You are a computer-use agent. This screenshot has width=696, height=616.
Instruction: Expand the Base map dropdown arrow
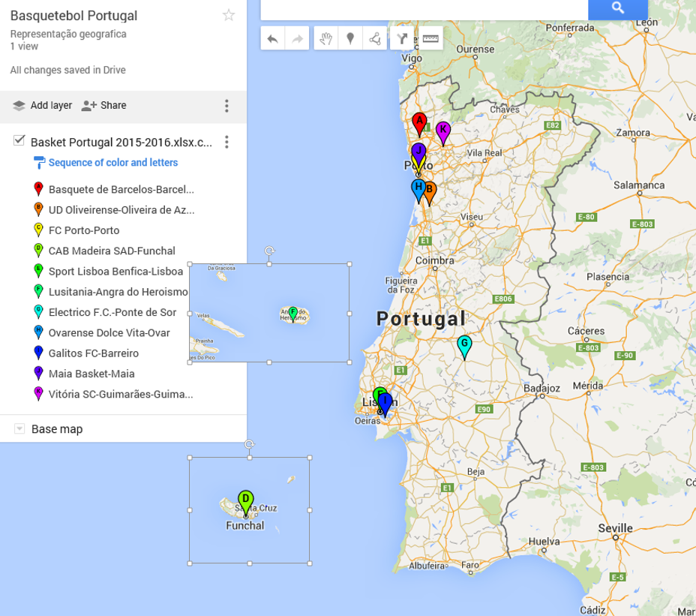(19, 428)
